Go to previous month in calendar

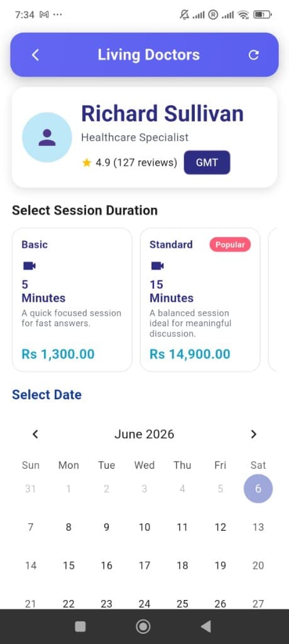click(35, 434)
